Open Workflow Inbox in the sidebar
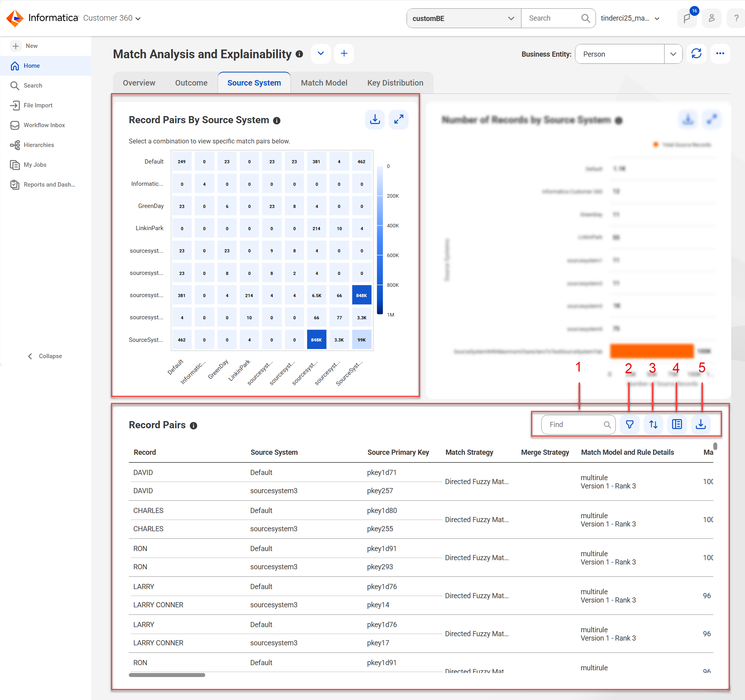 tap(46, 125)
